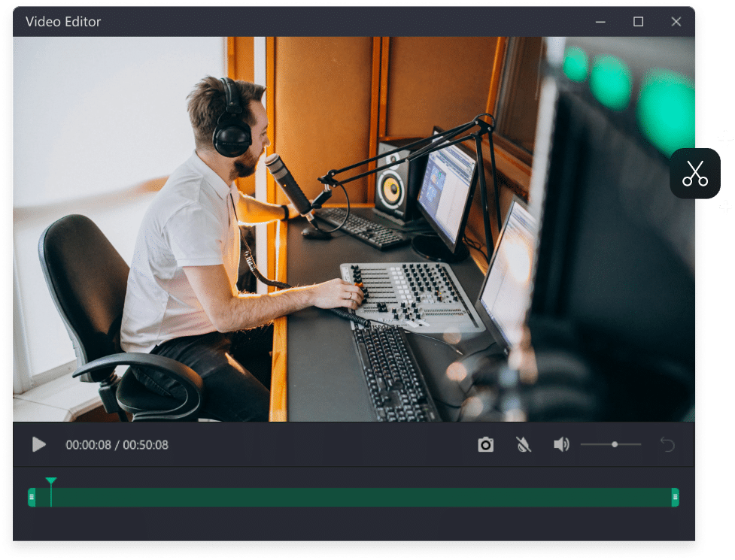Mute playback volume via speaker icon
The width and height of the screenshot is (735, 560).
(x=561, y=444)
